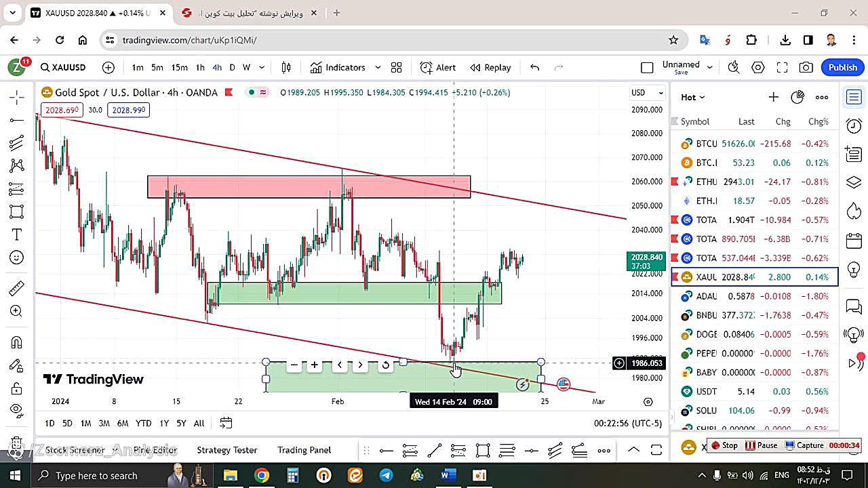868x488 pixels.
Task: Select the 15m timeframe
Action: 179,67
